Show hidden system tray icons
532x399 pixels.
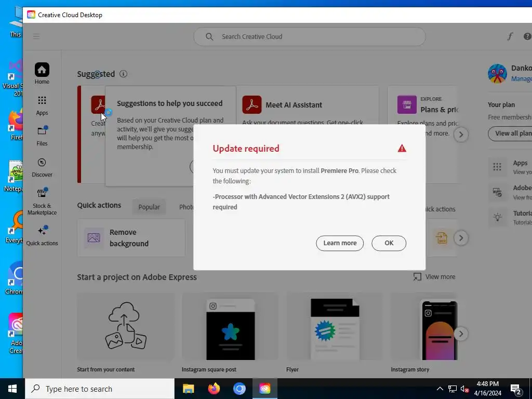[440, 389]
